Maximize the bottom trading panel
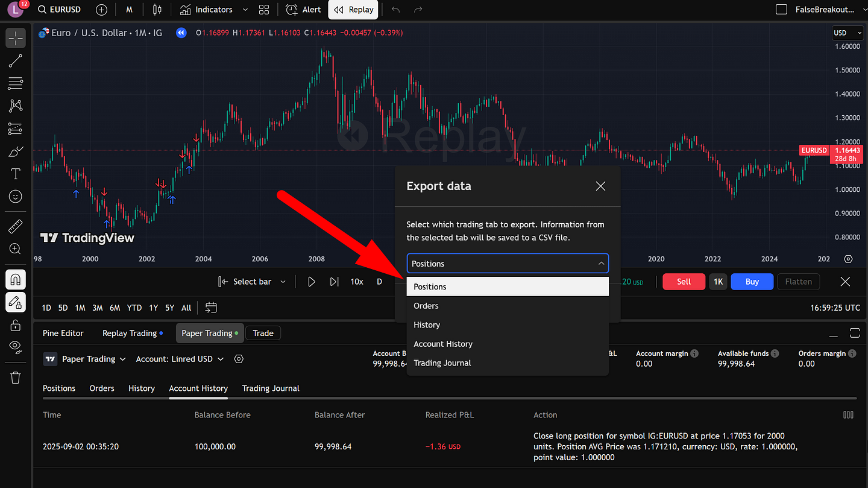Image resolution: width=868 pixels, height=488 pixels. [854, 333]
